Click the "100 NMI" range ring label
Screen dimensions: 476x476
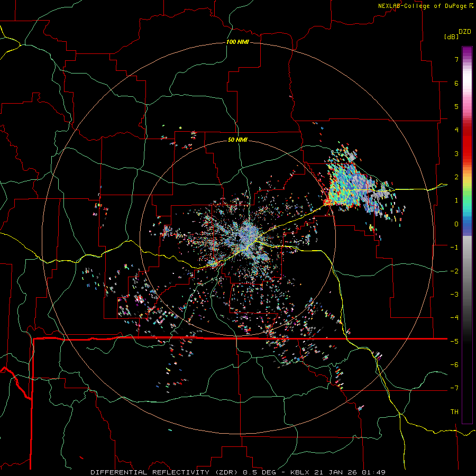[x=237, y=42]
